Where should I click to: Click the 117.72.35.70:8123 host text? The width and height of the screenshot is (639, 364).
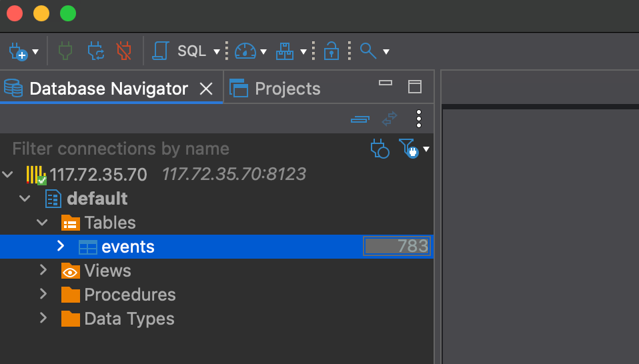tap(234, 174)
